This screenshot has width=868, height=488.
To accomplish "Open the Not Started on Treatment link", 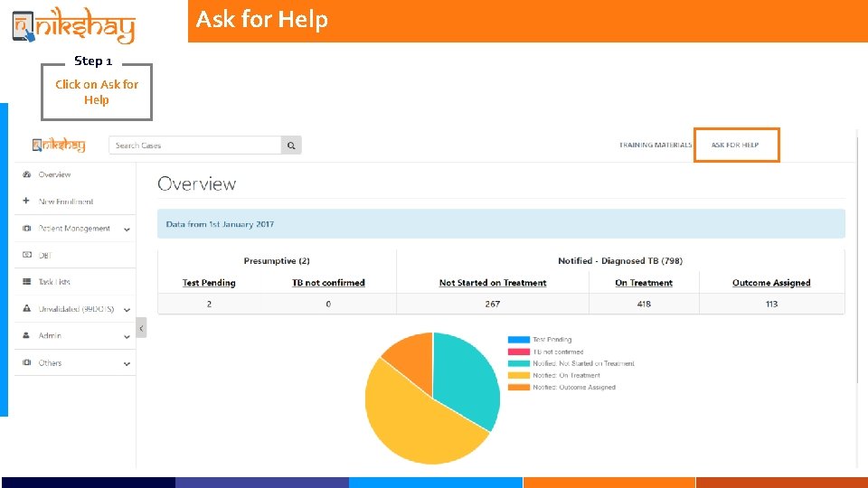I will click(x=493, y=283).
